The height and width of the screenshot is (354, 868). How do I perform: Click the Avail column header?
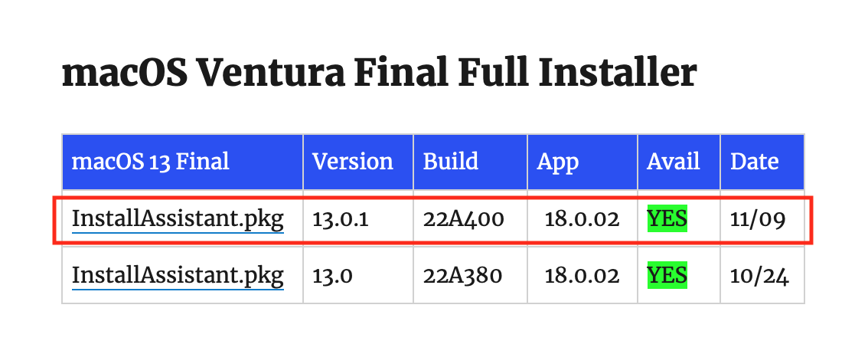tap(674, 162)
